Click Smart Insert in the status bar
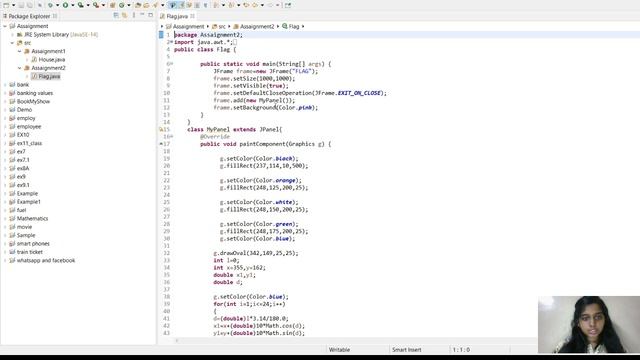Image resolution: width=640 pixels, height=360 pixels. 407,350
